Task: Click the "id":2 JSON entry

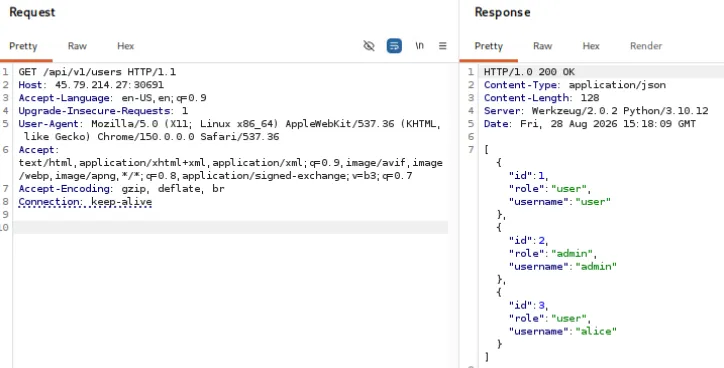Action: coord(528,240)
